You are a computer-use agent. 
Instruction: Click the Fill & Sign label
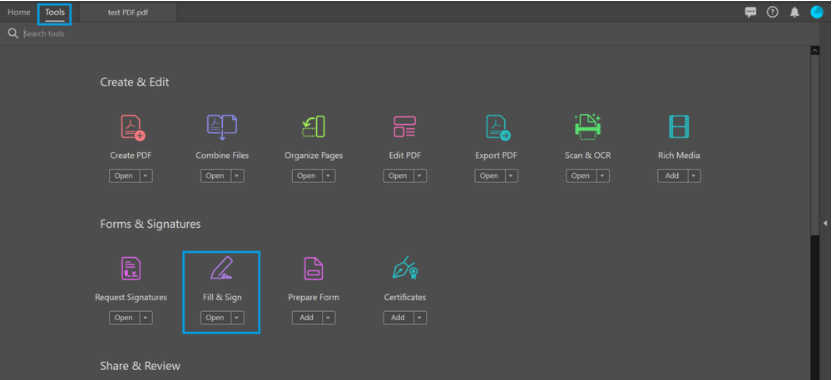coord(222,297)
